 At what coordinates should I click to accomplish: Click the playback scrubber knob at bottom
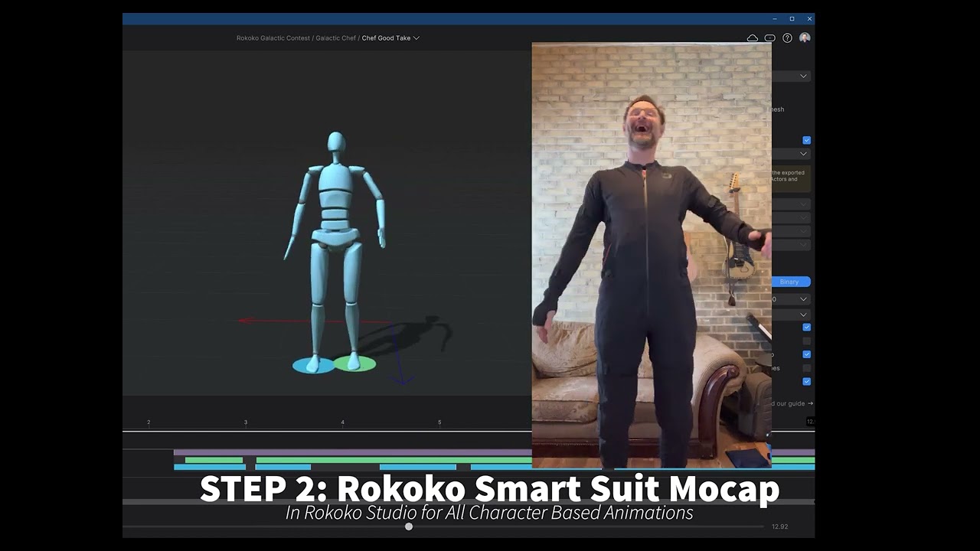pyautogui.click(x=409, y=527)
